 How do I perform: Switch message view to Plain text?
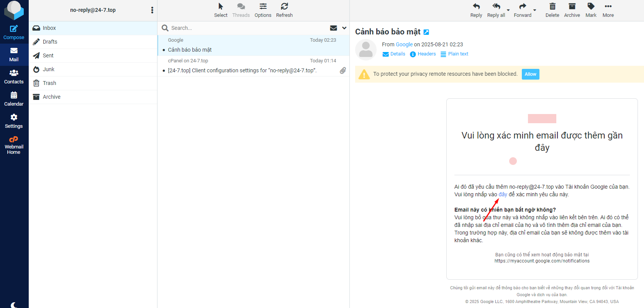coord(454,54)
